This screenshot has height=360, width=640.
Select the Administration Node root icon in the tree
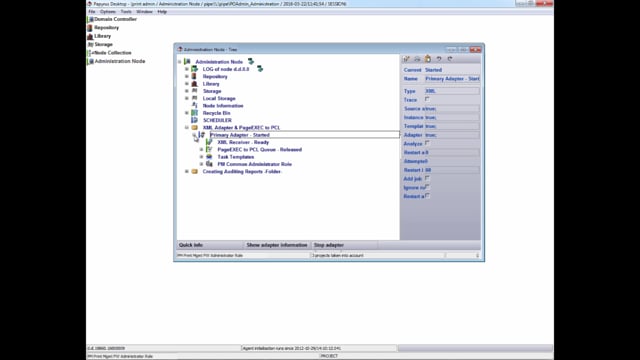(x=187, y=62)
